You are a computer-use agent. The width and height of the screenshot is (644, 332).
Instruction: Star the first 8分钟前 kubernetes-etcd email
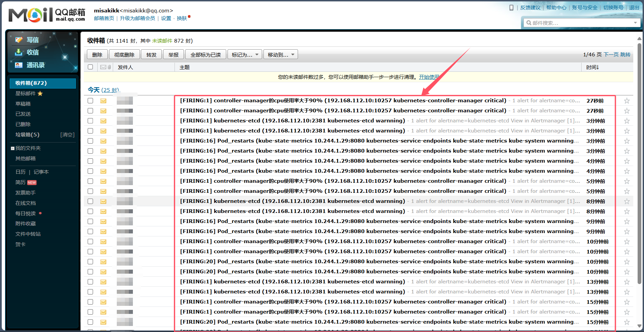[627, 201]
